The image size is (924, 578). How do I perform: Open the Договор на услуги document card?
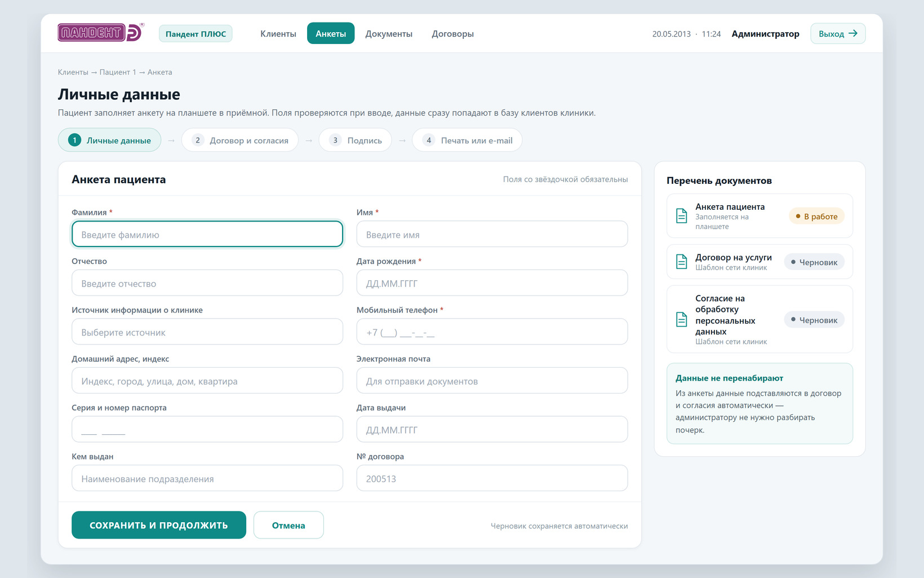(759, 262)
